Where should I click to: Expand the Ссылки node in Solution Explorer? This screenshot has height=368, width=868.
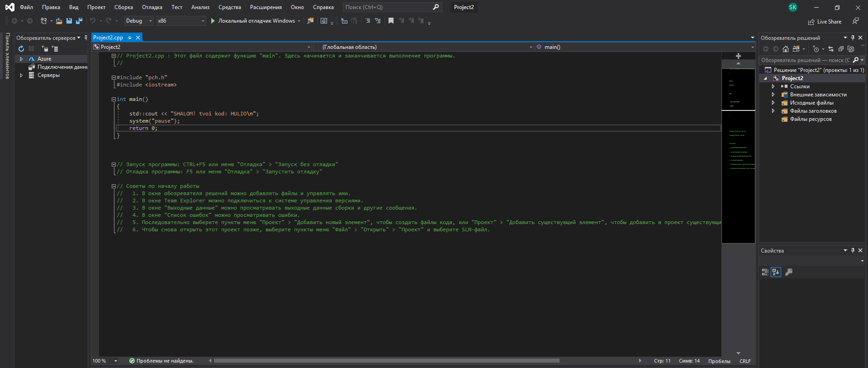coord(773,86)
